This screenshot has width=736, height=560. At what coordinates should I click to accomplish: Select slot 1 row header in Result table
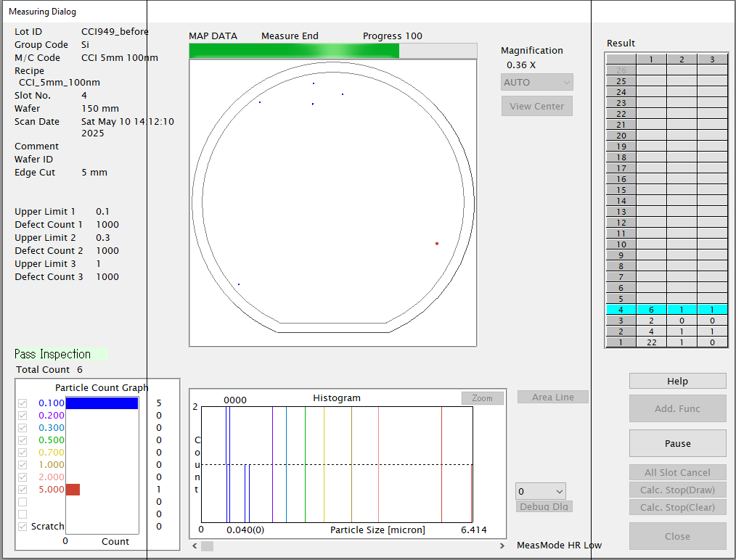[x=621, y=342]
